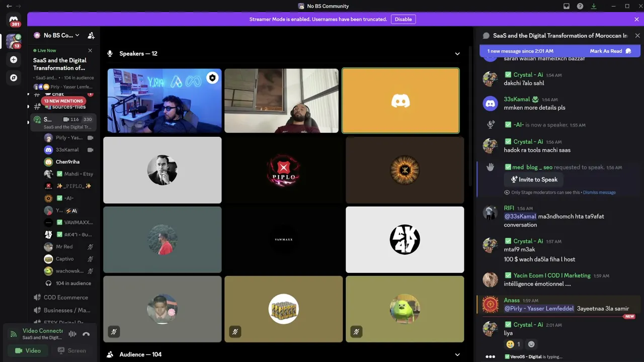Open the connection signal status icon
Image resolution: width=644 pixels, height=362 pixels.
click(14, 334)
